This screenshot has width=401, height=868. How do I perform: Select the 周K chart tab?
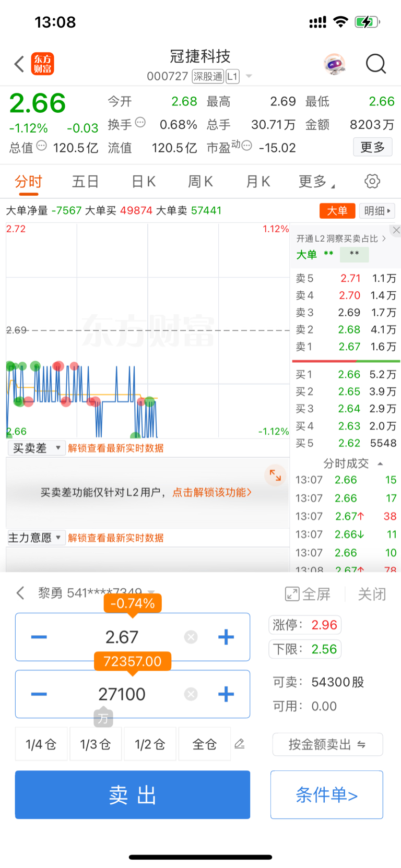pos(200,182)
